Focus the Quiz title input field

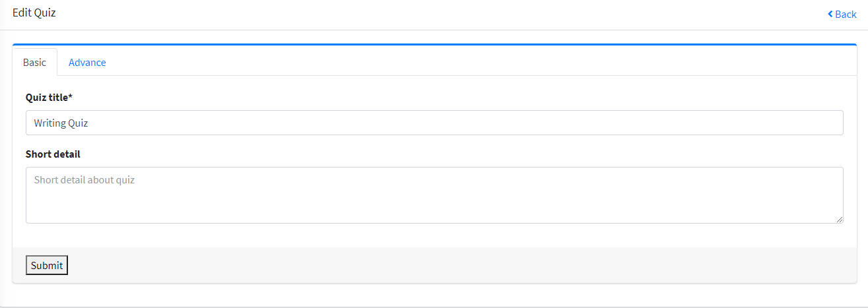coord(434,123)
